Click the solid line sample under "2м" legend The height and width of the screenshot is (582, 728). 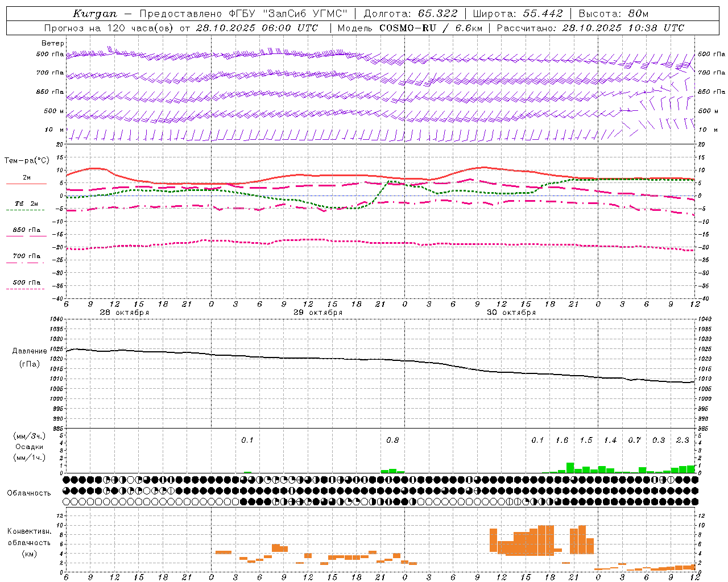[x=26, y=184]
